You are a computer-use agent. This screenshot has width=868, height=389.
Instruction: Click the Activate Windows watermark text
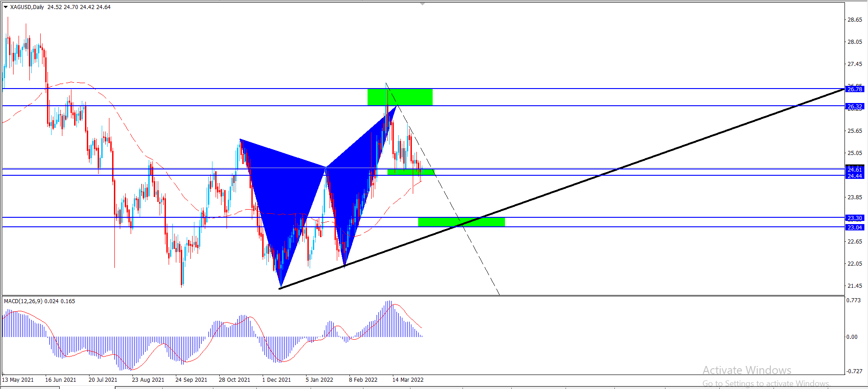coord(747,370)
